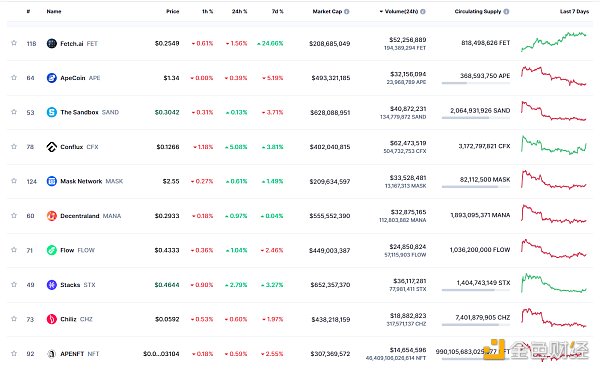Sort by Circulating Supply column header
Image resolution: width=600 pixels, height=371 pixels.
478,11
